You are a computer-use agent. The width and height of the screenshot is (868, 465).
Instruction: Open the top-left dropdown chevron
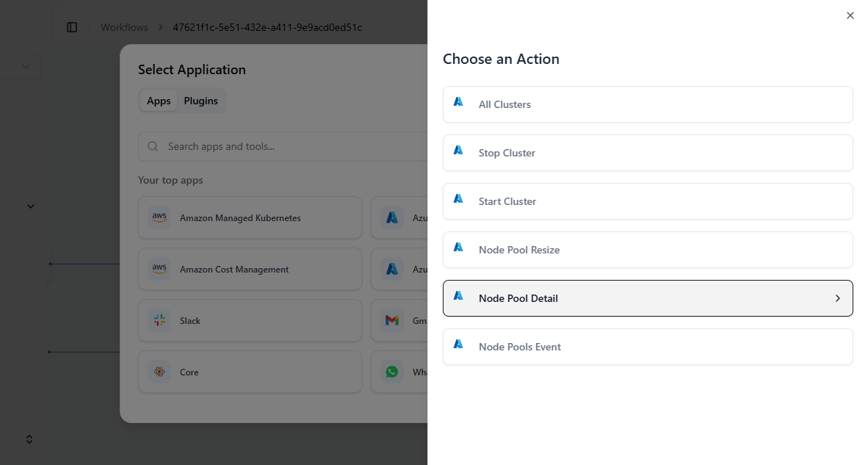(x=26, y=67)
